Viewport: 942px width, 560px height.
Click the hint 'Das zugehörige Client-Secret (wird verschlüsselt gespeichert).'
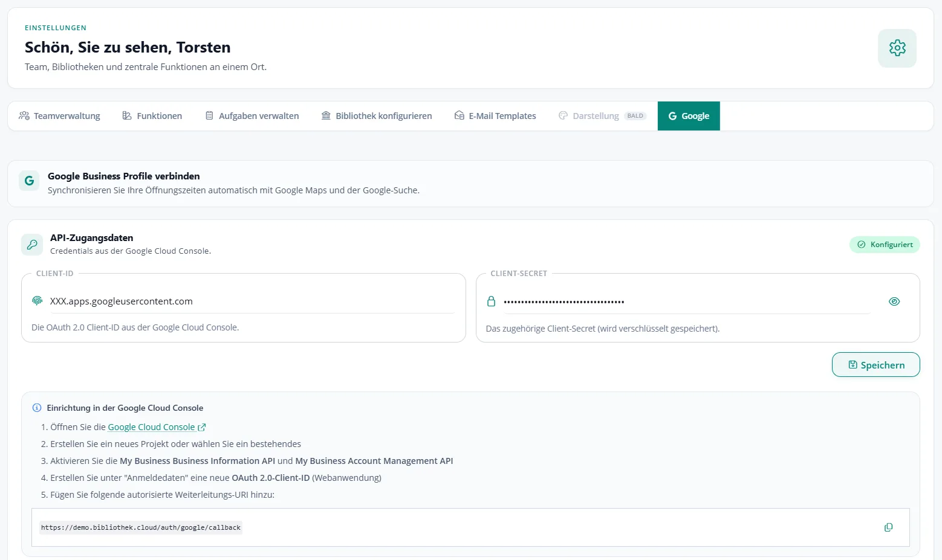coord(603,329)
